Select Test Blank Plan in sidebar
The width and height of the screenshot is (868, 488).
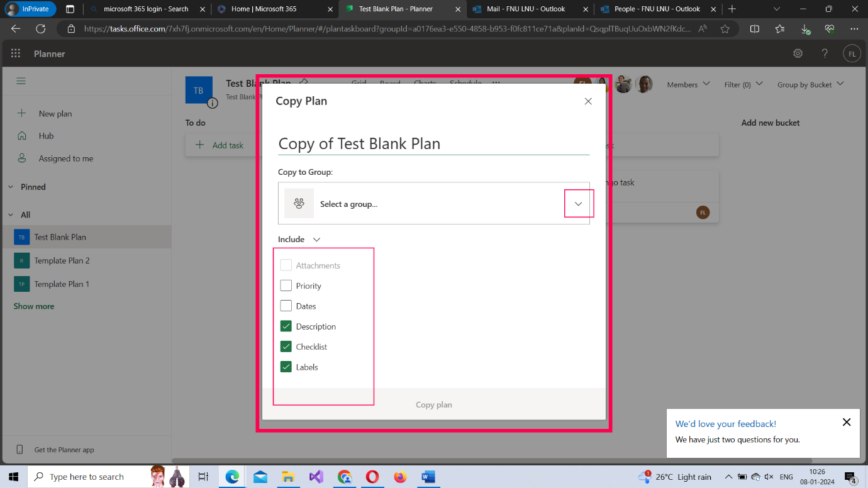(86, 237)
